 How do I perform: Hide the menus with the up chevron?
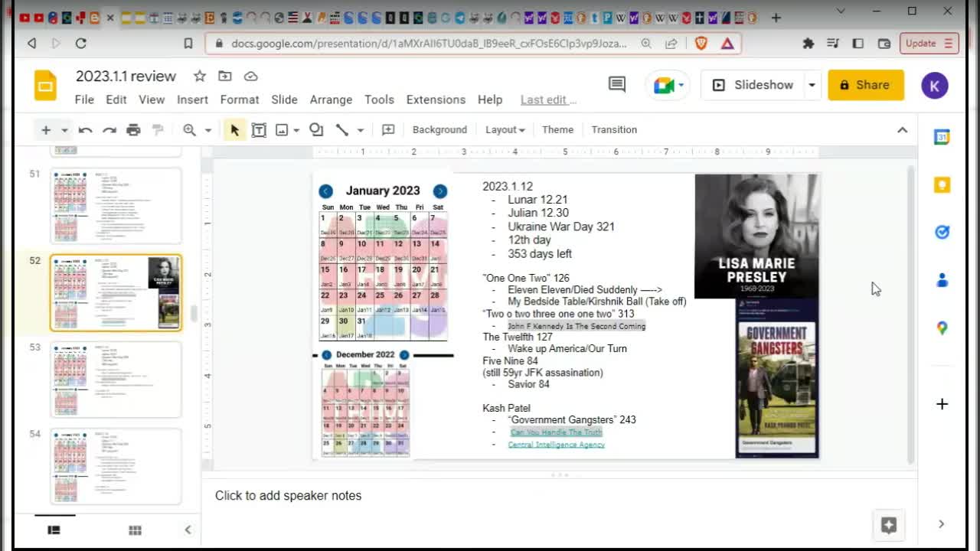902,130
